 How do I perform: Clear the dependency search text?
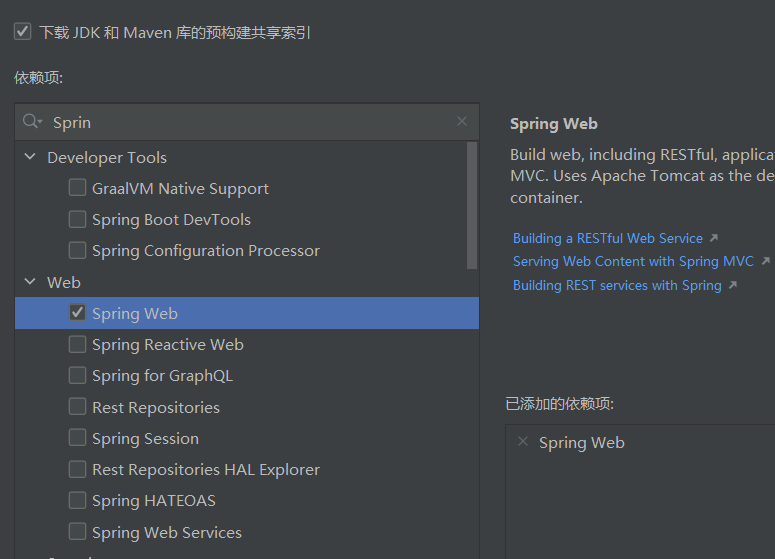click(462, 121)
